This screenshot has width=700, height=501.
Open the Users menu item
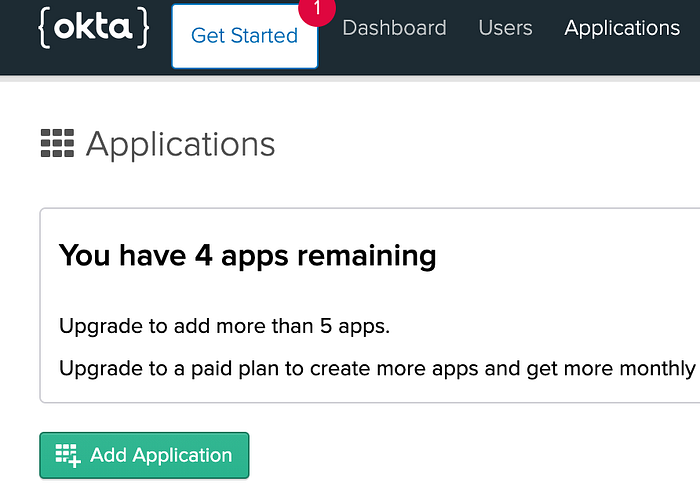click(x=505, y=28)
